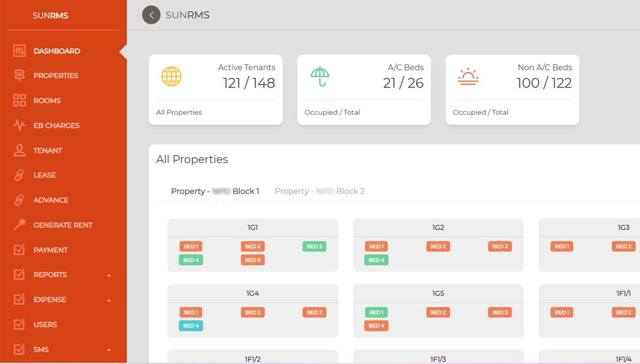Expand the SMS submenu arrow

[x=109, y=350]
